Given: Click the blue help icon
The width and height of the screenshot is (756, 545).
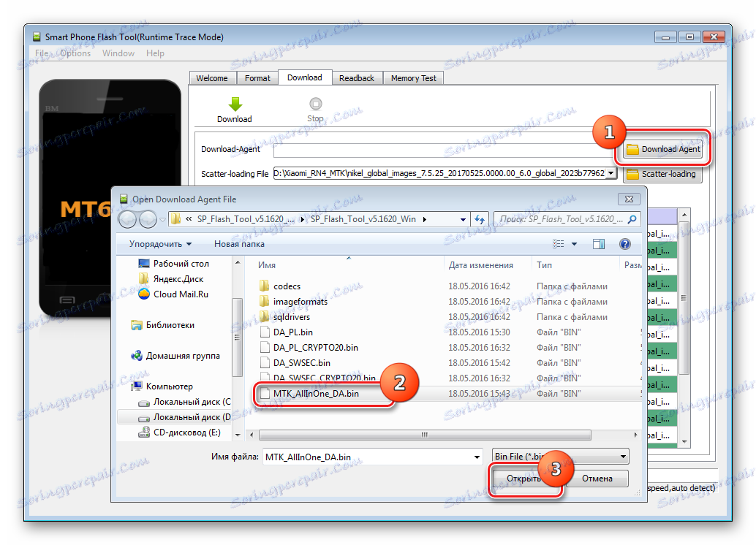Looking at the screenshot, I should 625,244.
